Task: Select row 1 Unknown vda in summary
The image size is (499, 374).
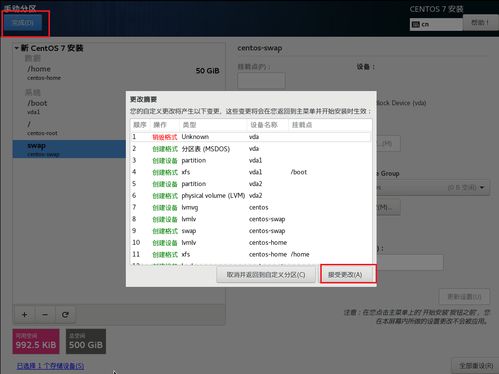Action: point(251,137)
